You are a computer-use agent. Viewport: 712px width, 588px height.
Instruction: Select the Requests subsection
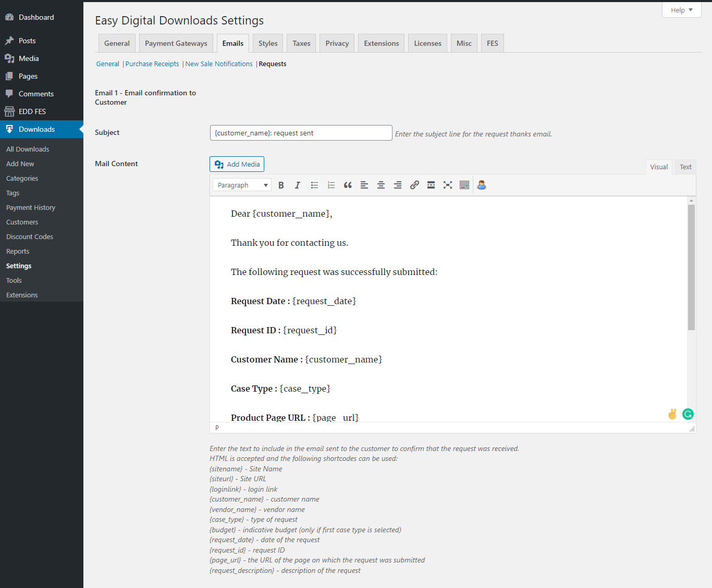273,64
